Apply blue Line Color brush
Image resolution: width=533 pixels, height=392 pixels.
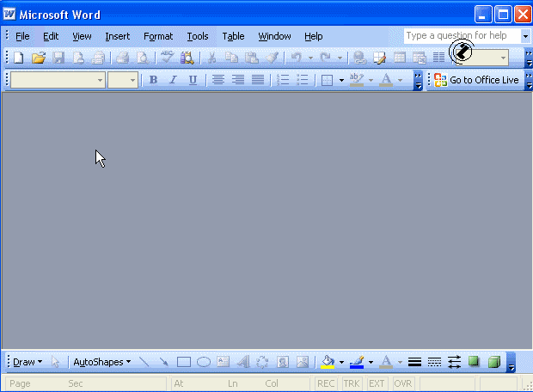(x=357, y=362)
